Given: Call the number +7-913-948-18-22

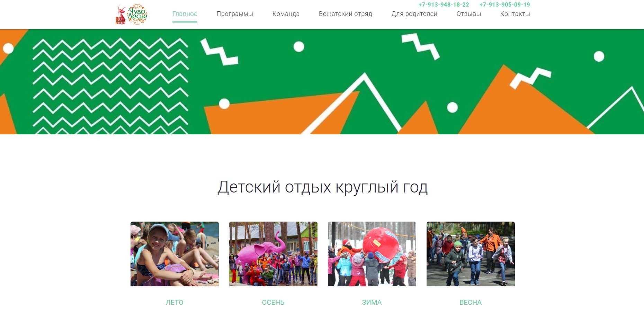Looking at the screenshot, I should pos(444,5).
